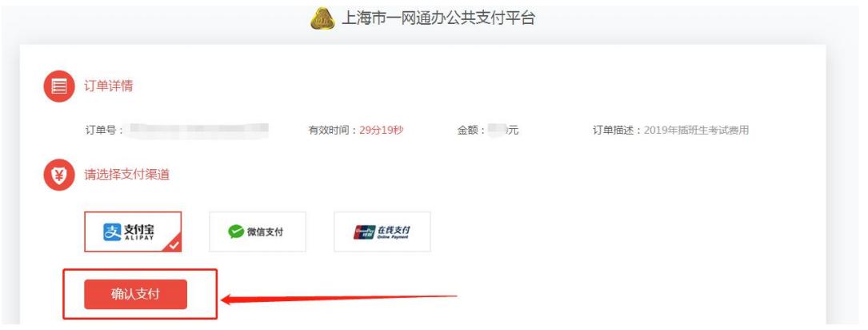Screen dimensions: 868x330
Task: Click the green WeChat Pay logo icon
Action: [x=236, y=231]
